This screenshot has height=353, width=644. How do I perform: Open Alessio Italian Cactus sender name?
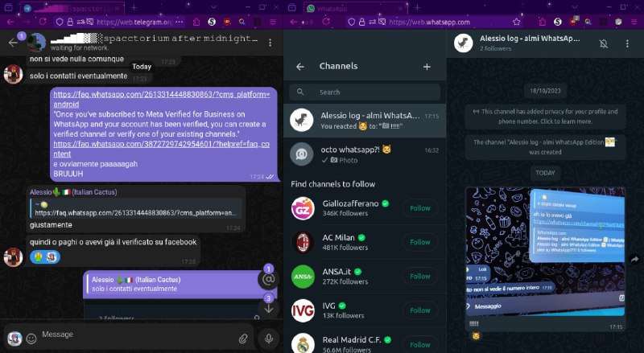coord(73,192)
